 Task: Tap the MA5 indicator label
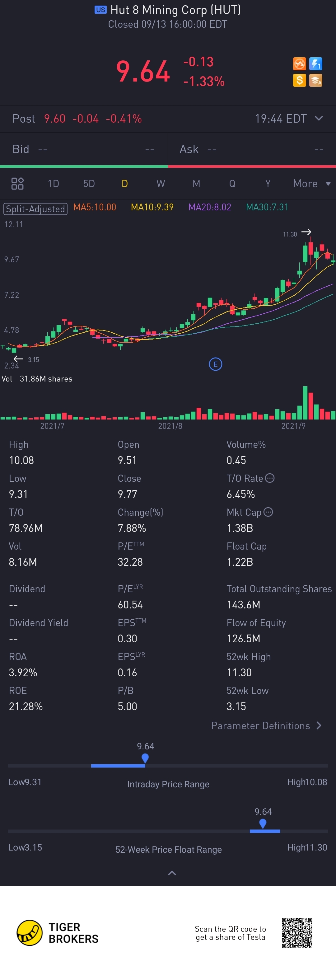click(x=95, y=207)
